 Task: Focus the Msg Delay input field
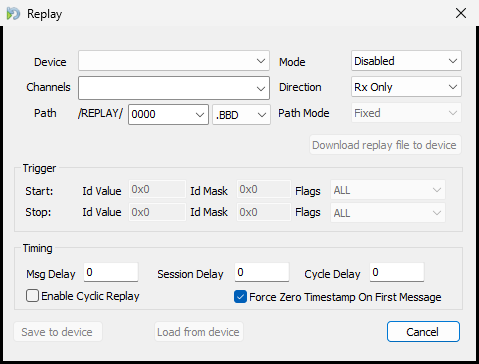111,272
